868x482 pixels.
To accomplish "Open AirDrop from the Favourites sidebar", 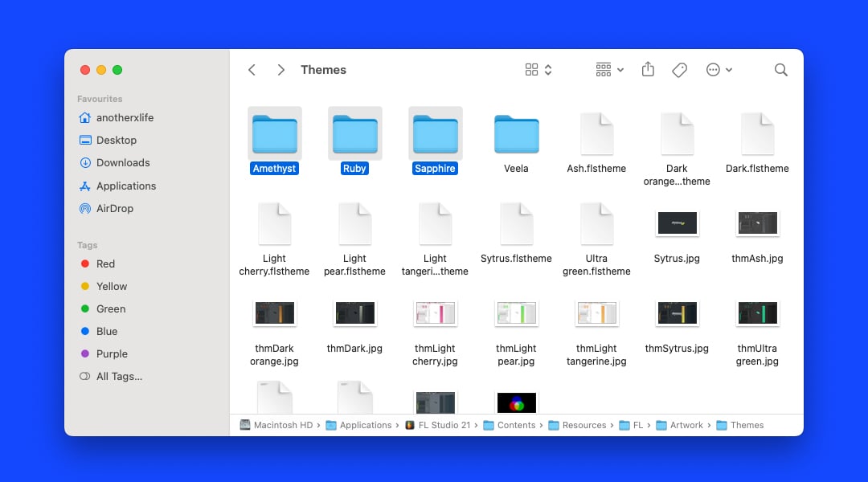I will point(113,208).
